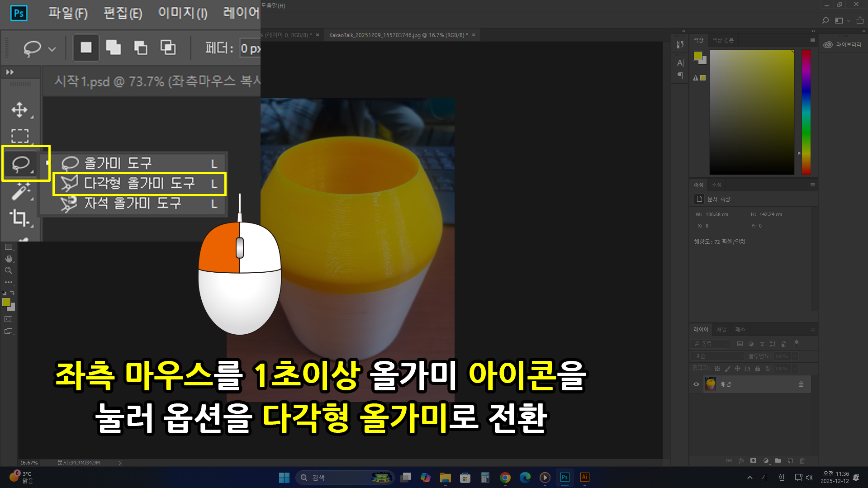Open the 파일(F) menu

68,13
